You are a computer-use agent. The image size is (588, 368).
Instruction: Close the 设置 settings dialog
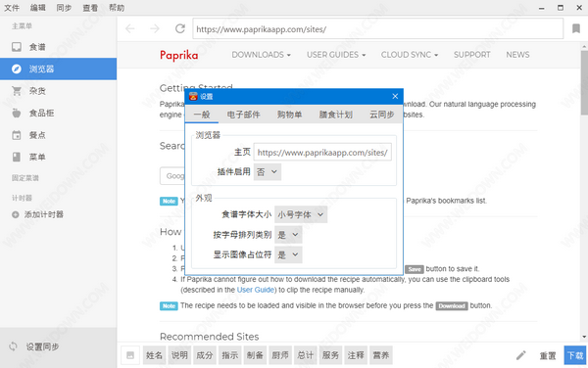click(395, 96)
